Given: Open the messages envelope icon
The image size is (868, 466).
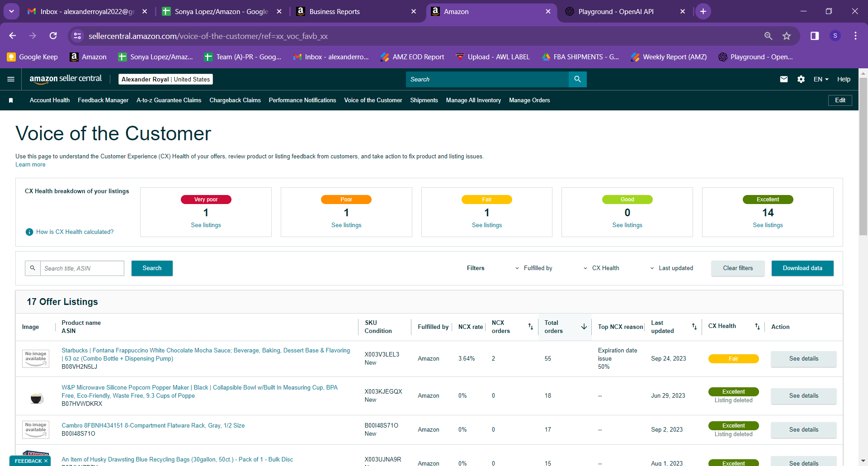Looking at the screenshot, I should coord(784,79).
